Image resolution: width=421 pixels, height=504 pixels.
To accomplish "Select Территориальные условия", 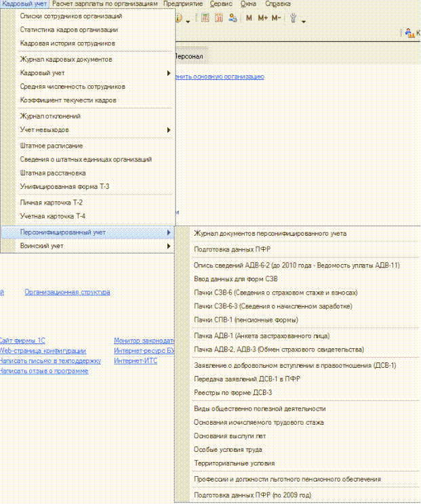I will click(298, 463).
